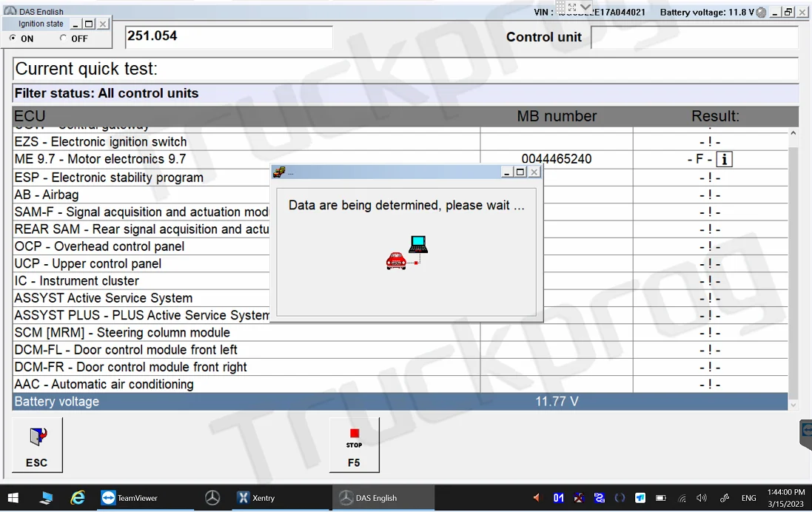812x512 pixels.
Task: Select OCP - Overhead control panel row
Action: [x=400, y=246]
